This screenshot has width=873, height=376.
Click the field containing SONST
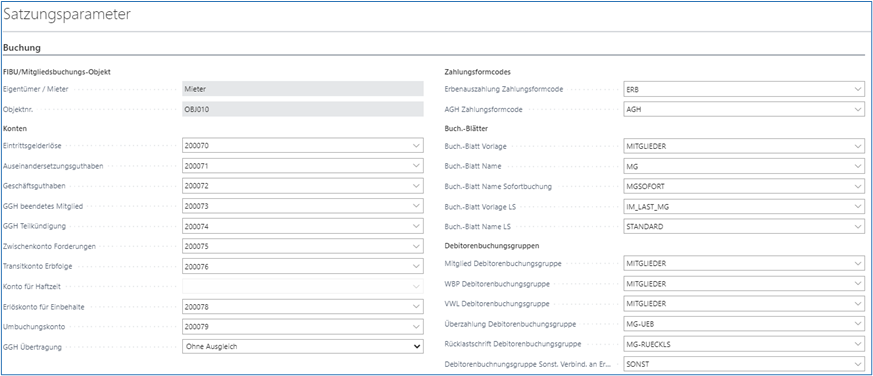744,364
